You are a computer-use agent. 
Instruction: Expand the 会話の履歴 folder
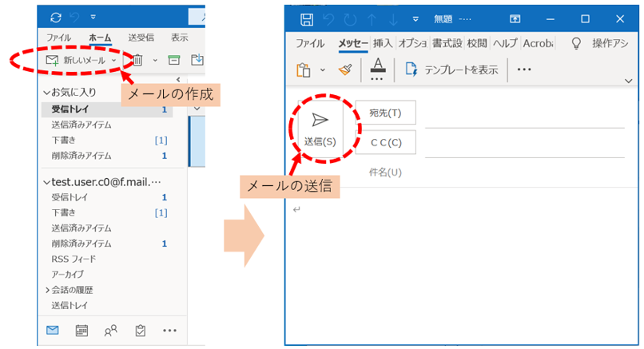(46, 290)
